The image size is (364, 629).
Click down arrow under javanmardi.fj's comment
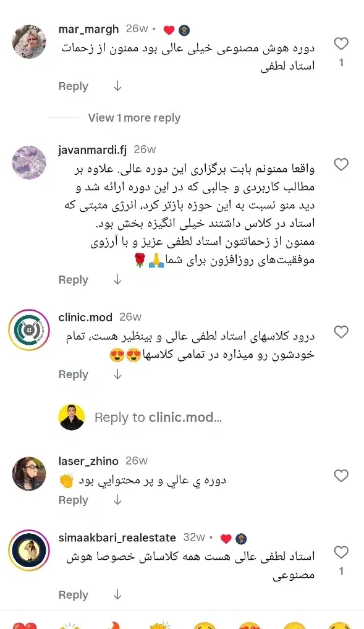pyautogui.click(x=117, y=280)
